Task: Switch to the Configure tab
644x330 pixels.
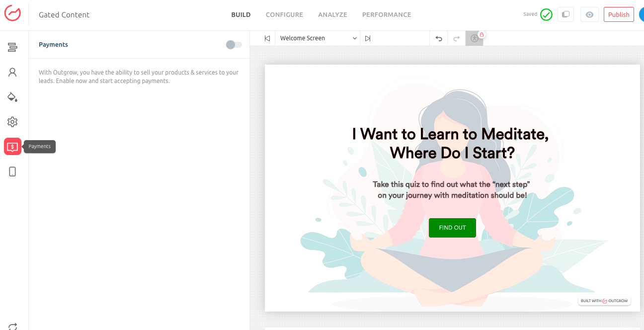Action: pyautogui.click(x=284, y=15)
